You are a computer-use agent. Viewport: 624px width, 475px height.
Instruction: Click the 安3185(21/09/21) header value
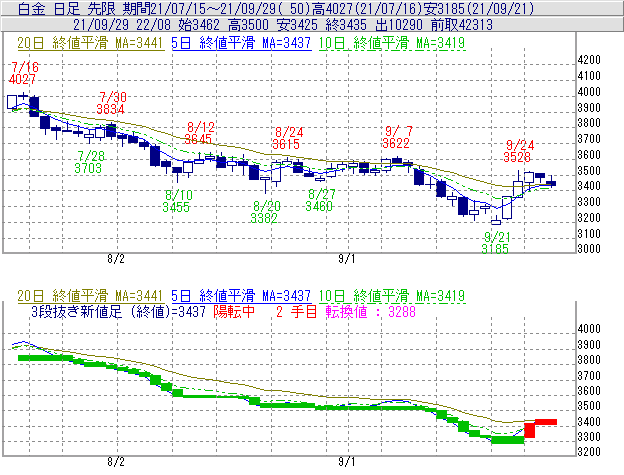(x=479, y=8)
